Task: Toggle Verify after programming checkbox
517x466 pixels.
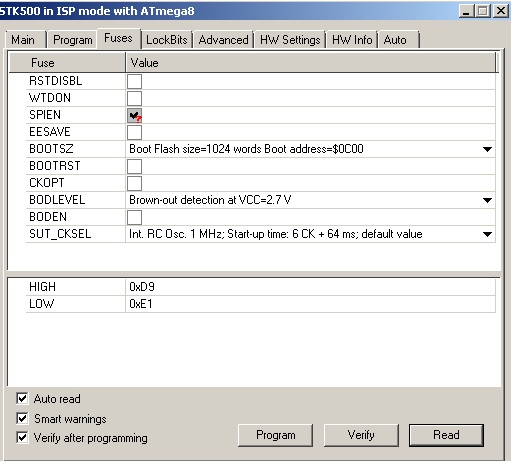Action: (x=22, y=437)
